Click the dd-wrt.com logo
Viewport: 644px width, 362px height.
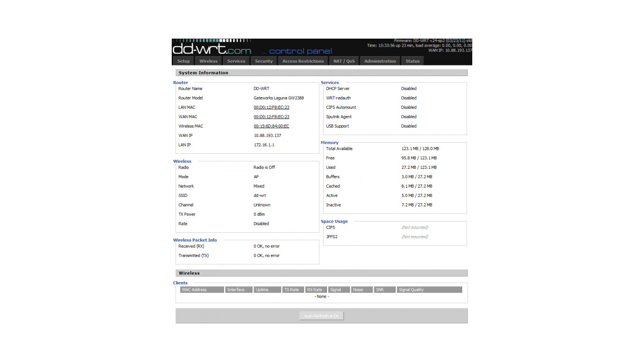(213, 50)
